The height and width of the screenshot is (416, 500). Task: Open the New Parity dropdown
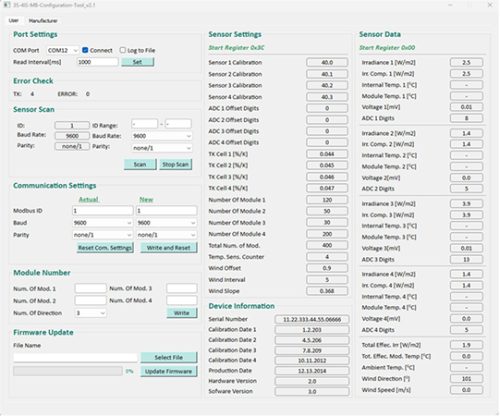coord(166,235)
